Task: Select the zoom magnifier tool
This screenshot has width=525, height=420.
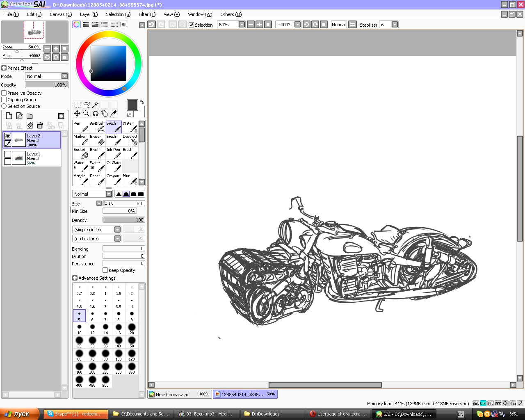Action: 86,114
